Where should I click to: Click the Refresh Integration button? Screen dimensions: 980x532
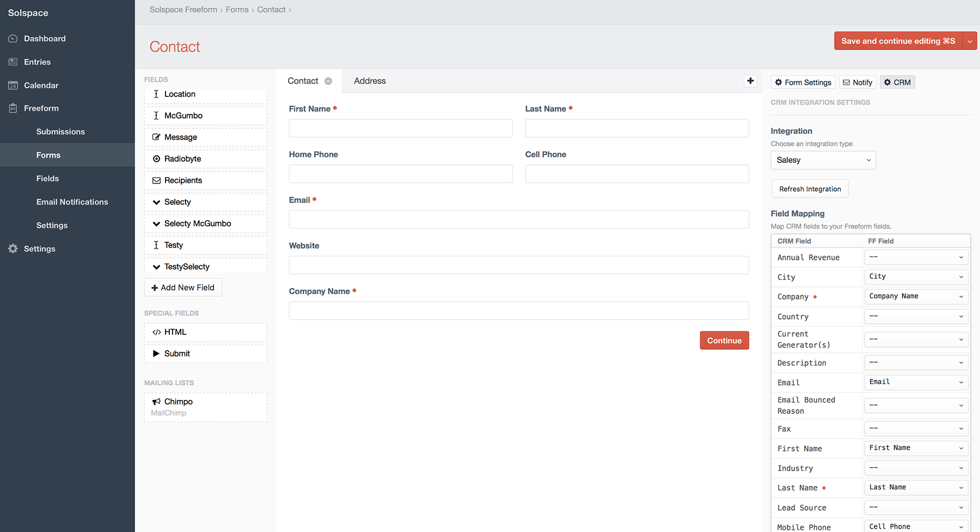click(810, 188)
